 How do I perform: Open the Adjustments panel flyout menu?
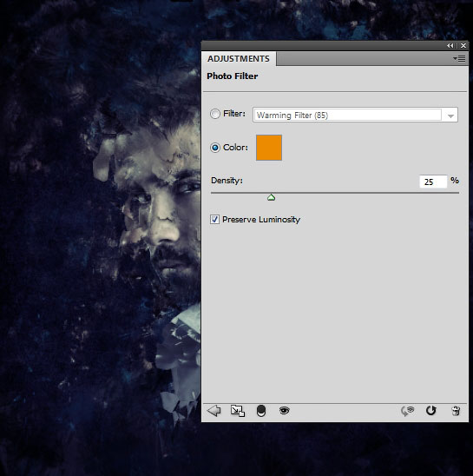tap(459, 58)
